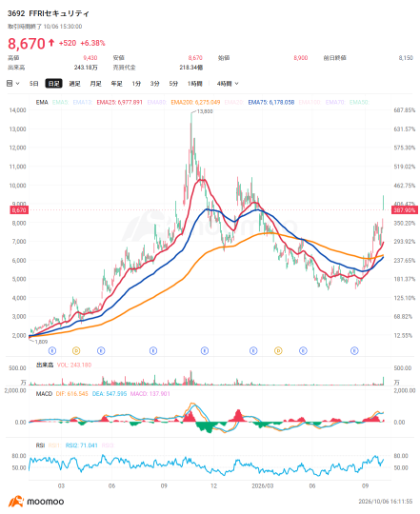Screen dimensions: 420x514
Task: Select the 1時間 interval tab
Action: [194, 84]
